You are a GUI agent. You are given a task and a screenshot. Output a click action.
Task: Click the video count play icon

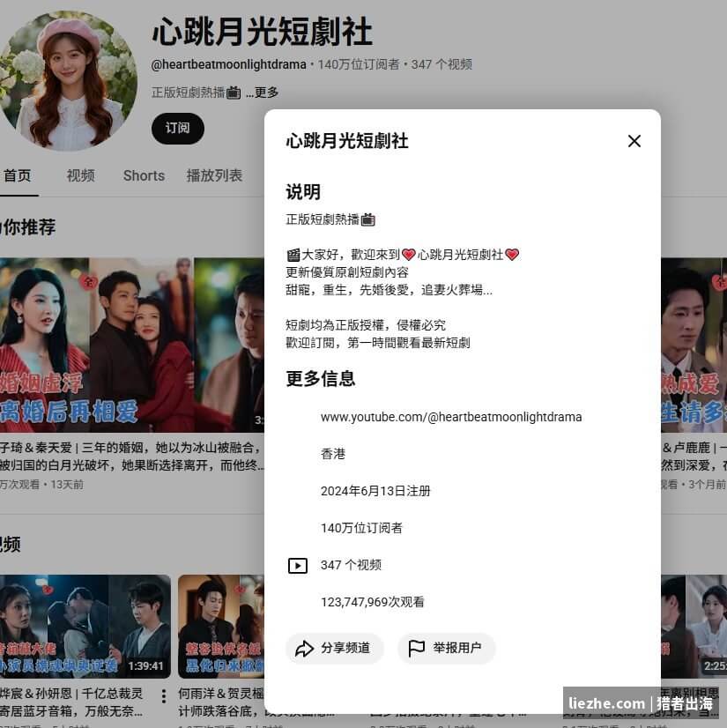298,565
